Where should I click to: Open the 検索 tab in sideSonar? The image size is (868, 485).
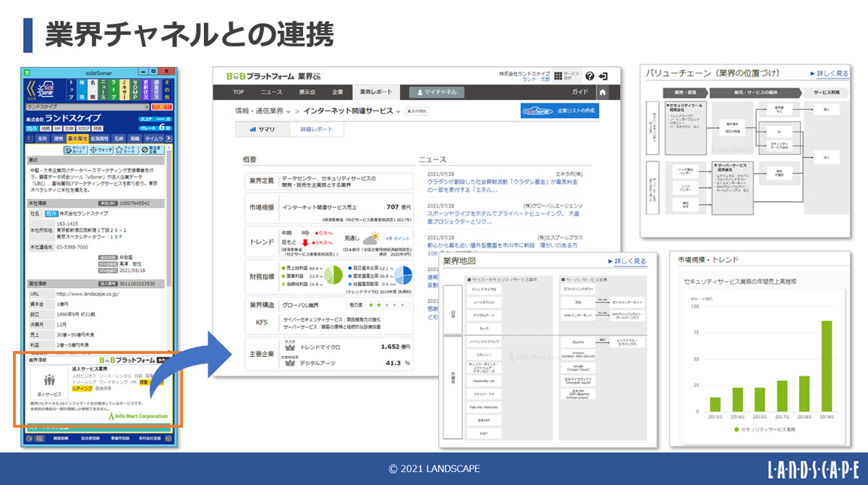point(82,90)
